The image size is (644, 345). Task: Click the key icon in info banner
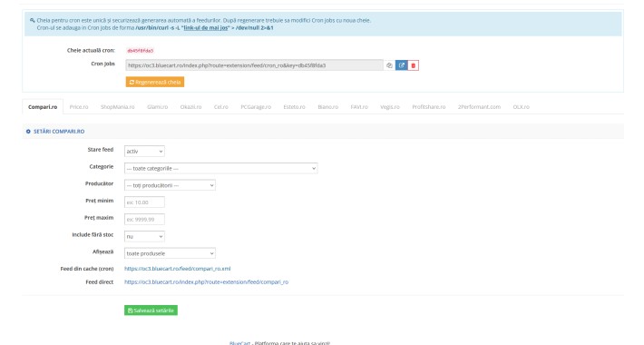coord(32,20)
